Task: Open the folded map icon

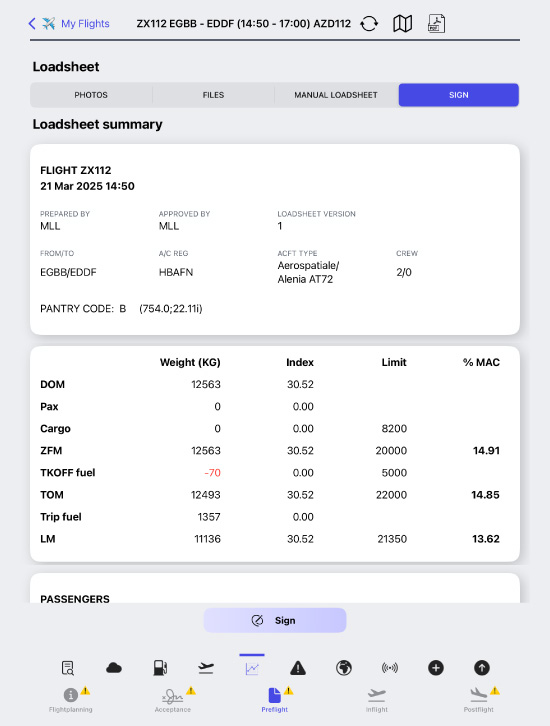Action: [402, 24]
